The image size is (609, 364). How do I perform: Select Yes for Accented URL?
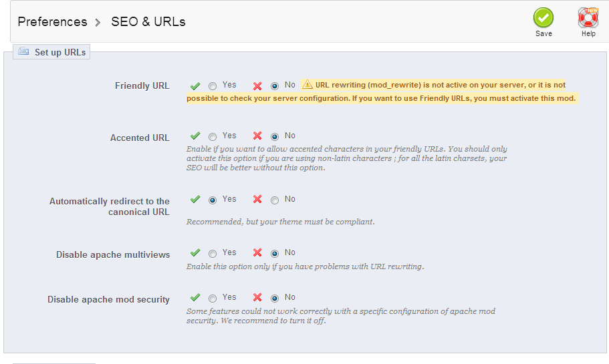(x=213, y=137)
